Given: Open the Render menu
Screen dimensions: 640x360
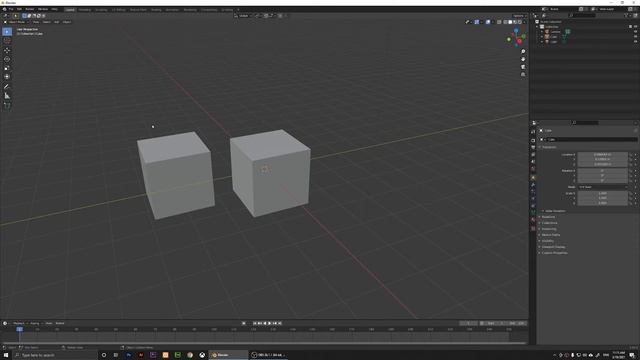Looking at the screenshot, I should point(30,9).
